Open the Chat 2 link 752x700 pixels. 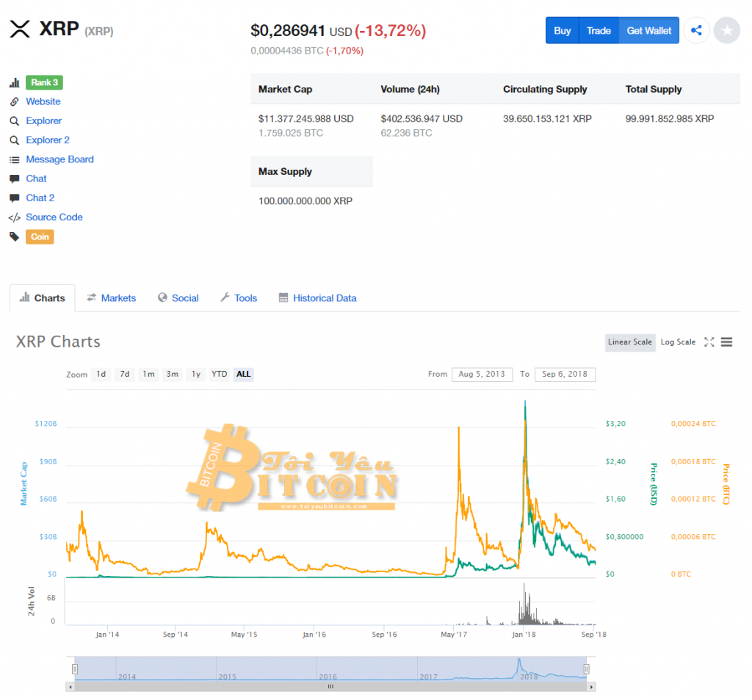[x=40, y=198]
